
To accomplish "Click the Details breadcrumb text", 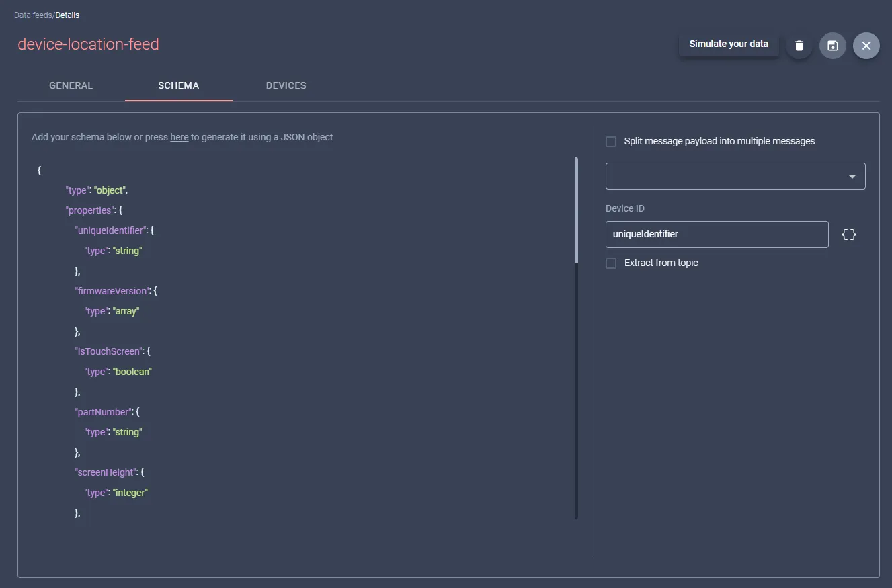I will 67,15.
